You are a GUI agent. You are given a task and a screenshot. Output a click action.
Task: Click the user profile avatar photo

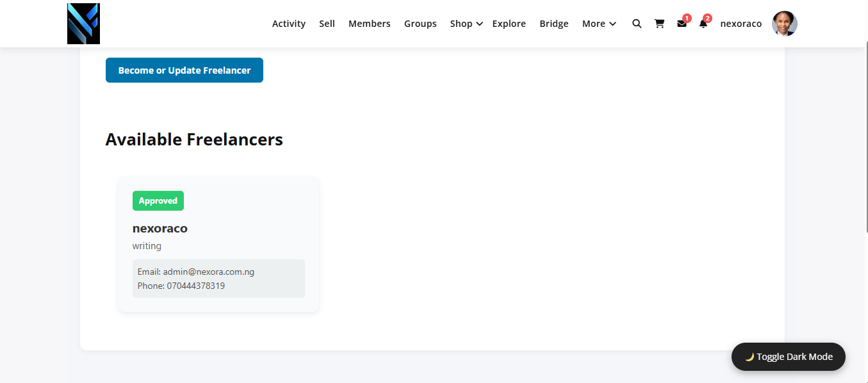pos(785,24)
